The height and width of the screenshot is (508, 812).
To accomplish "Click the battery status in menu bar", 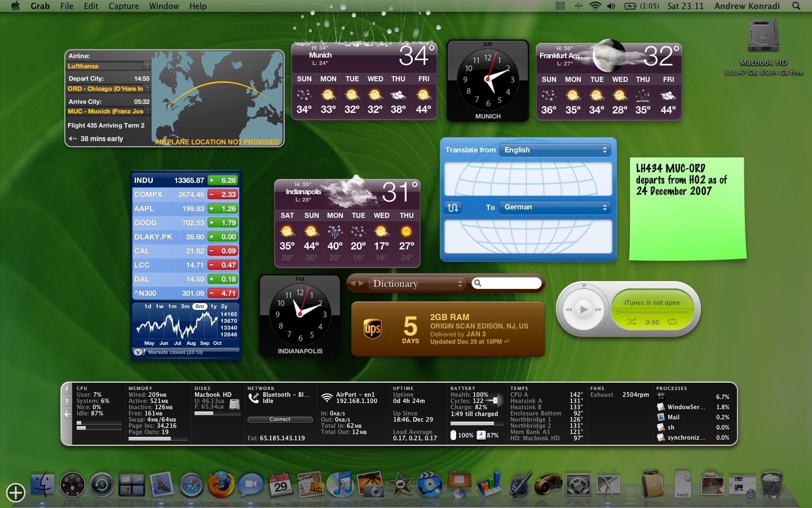I will pos(642,6).
